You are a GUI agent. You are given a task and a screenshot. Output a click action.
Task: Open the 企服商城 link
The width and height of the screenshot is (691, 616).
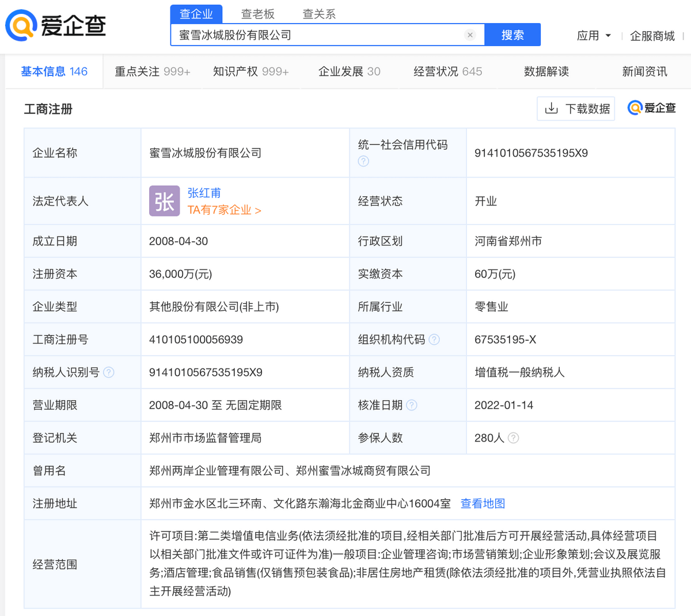click(x=652, y=36)
